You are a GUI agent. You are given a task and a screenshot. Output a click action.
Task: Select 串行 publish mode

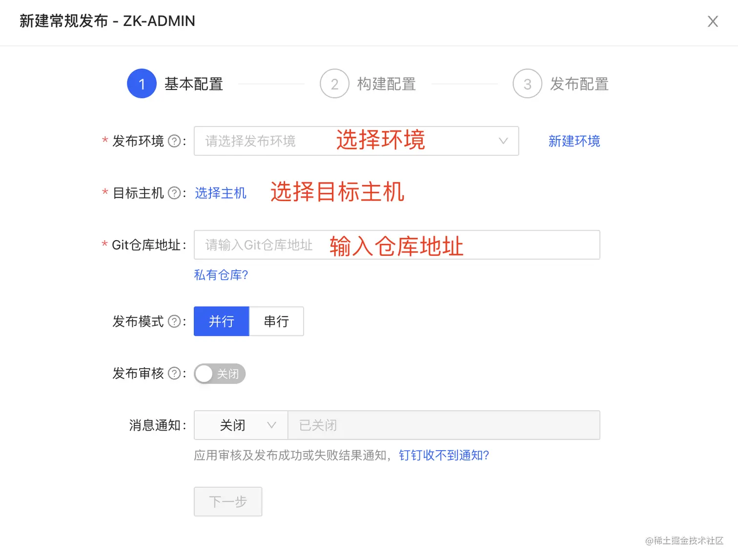pos(276,321)
